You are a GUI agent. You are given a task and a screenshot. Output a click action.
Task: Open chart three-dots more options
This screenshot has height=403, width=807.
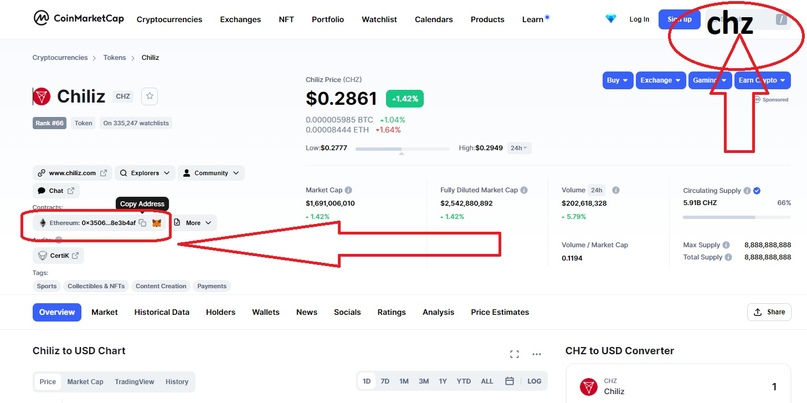tap(537, 354)
